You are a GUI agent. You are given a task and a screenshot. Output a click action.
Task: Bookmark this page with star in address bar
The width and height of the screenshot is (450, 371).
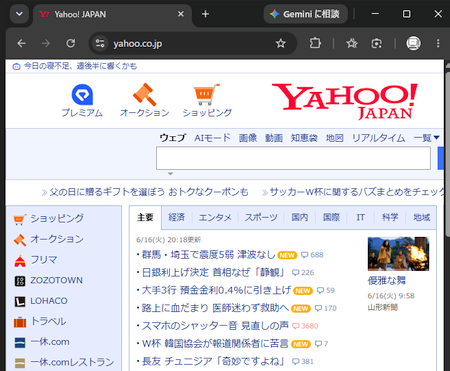pyautogui.click(x=281, y=43)
